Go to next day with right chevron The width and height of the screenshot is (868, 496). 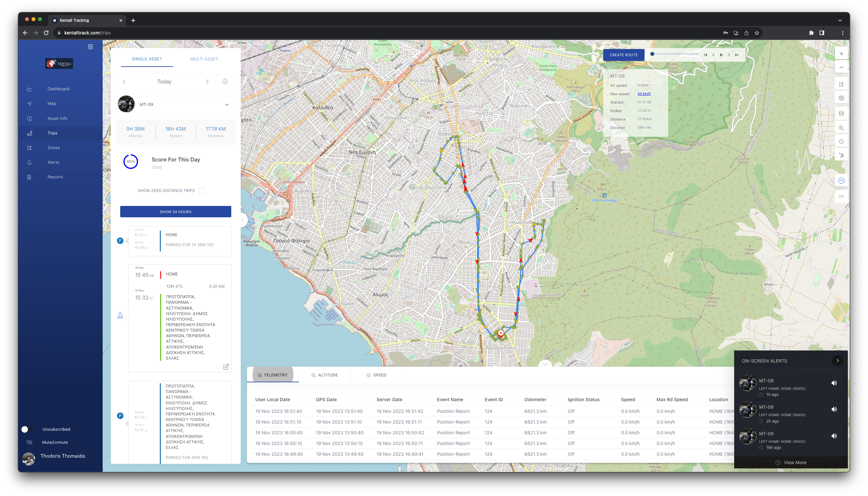click(207, 82)
